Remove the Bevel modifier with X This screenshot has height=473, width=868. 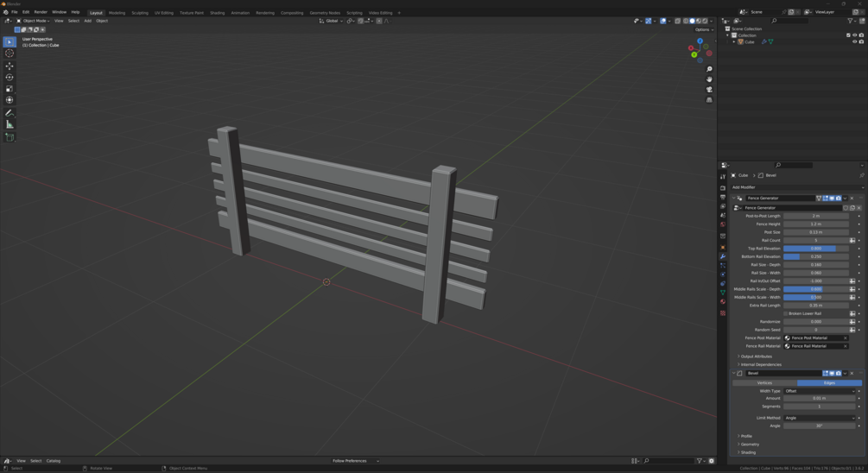tap(852, 374)
